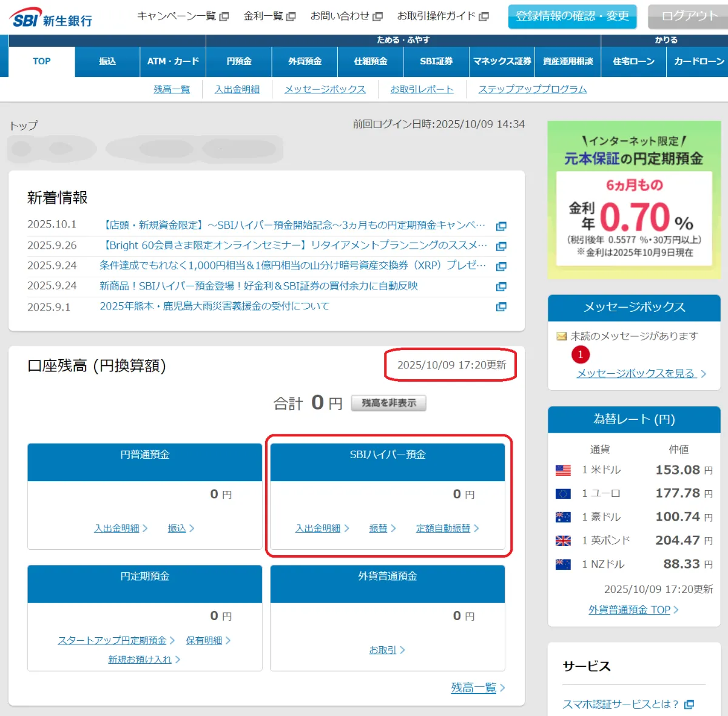This screenshot has height=716, width=728.
Task: Click the UK flag for 英ポンド
Action: pos(563,541)
